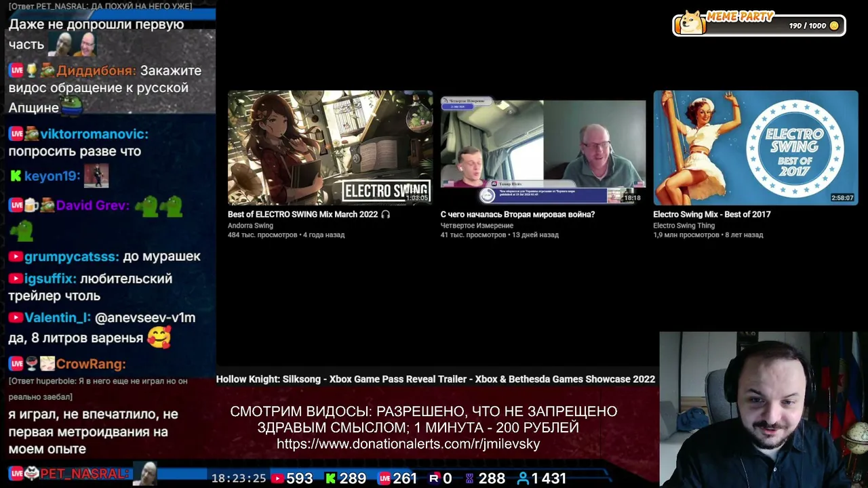Click the LIVE badge before David Grev
Screen dimensions: 868x488
pyautogui.click(x=16, y=205)
